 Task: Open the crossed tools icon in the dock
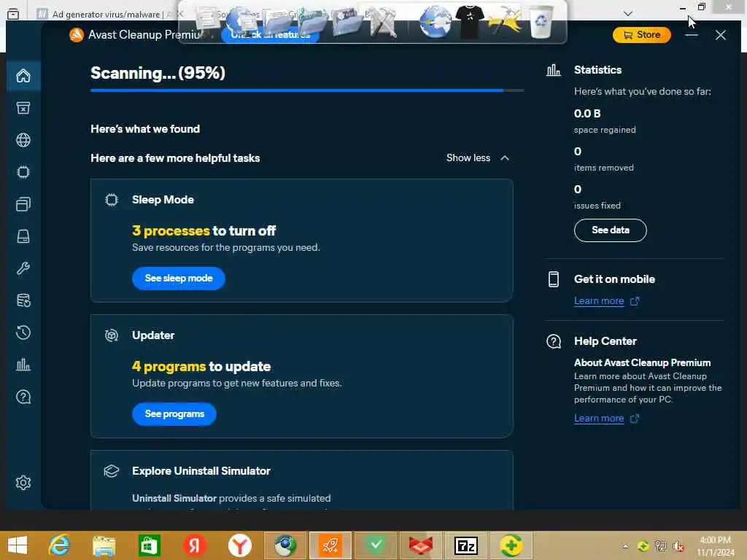(x=384, y=22)
